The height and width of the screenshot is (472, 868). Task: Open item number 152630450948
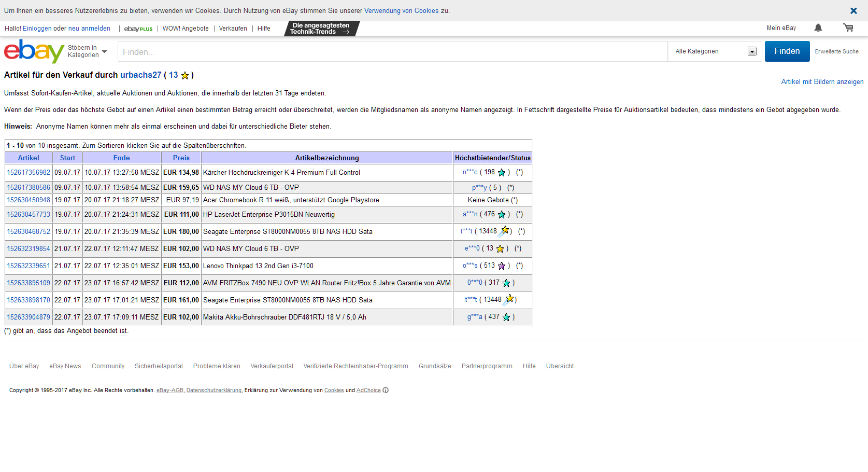point(29,200)
